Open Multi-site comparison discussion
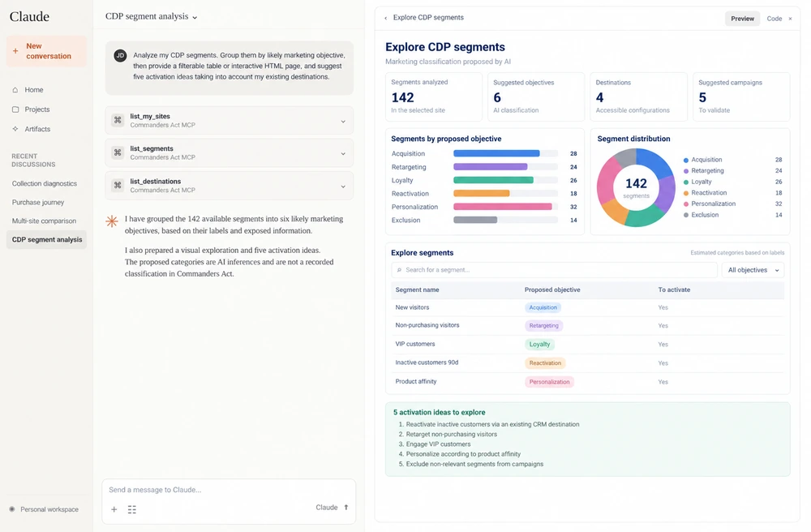 point(44,221)
